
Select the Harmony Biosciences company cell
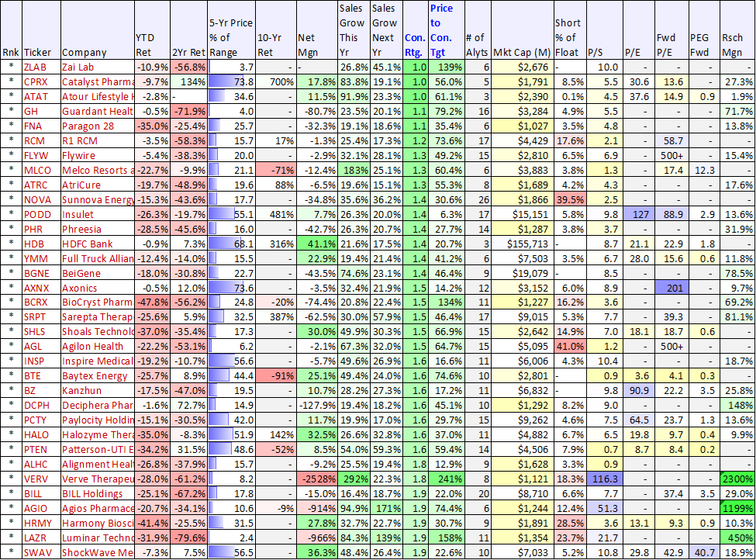pyautogui.click(x=98, y=524)
